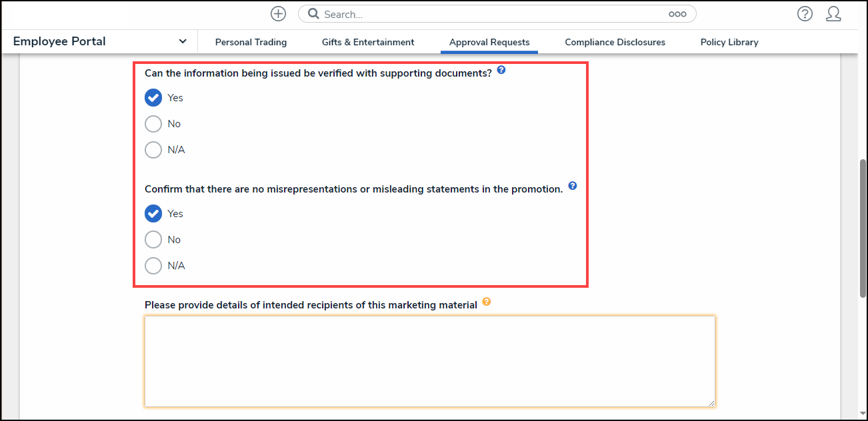Click the intended recipients details text area
The height and width of the screenshot is (421, 868).
coord(429,361)
